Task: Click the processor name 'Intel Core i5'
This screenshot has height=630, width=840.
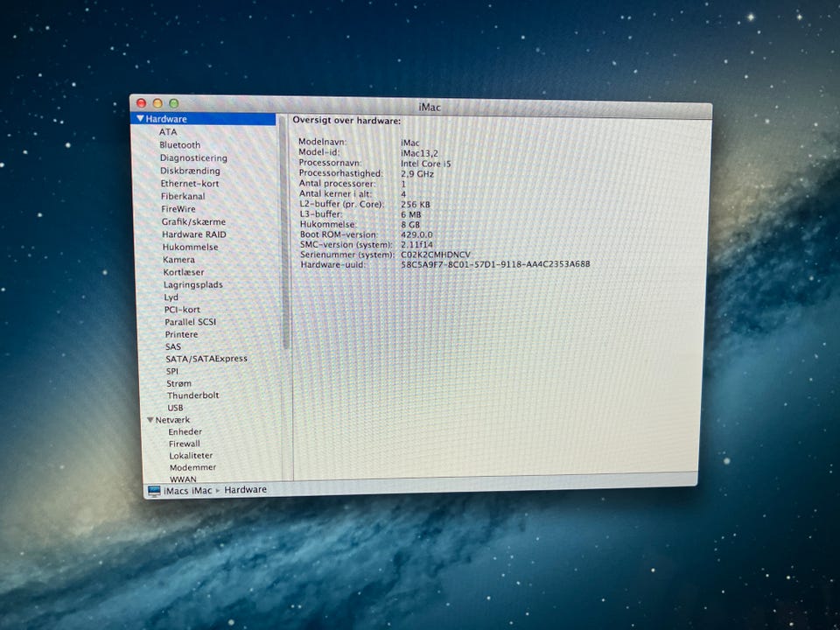Action: click(x=426, y=164)
